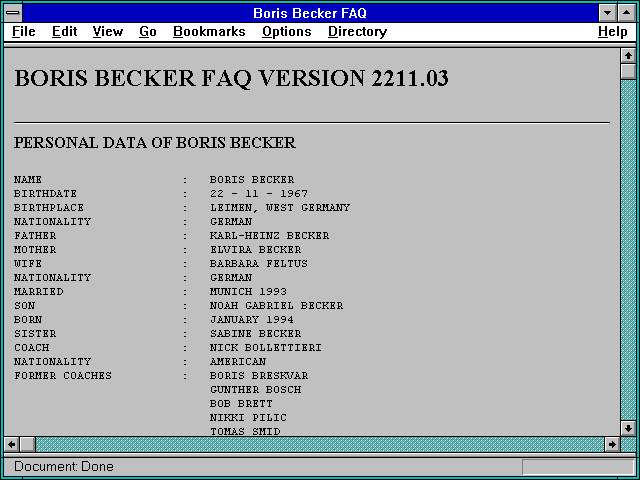
Task: Click 'SABINE BECKER' sister value
Action: [256, 333]
